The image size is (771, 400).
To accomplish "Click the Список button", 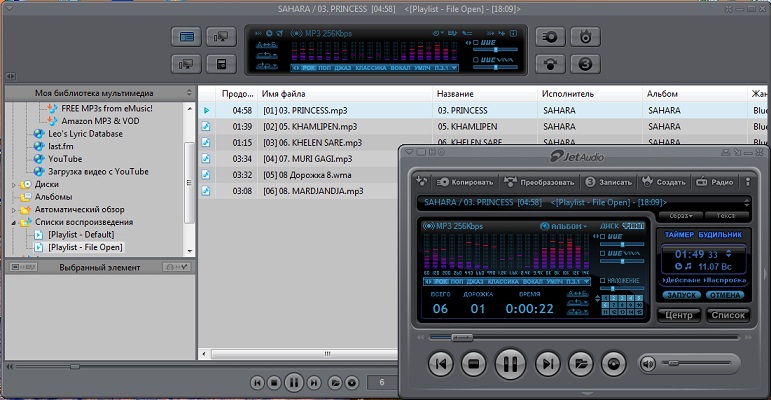I will point(727,315).
